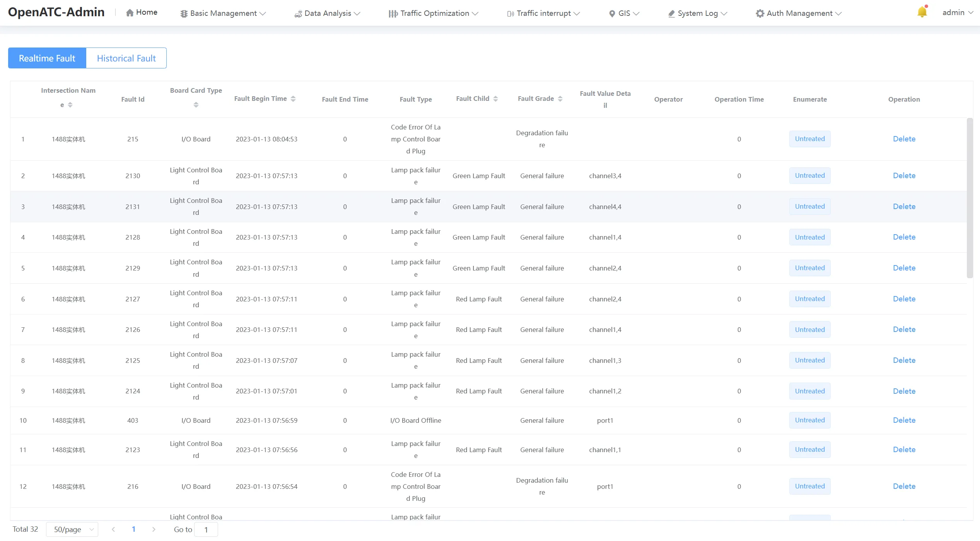Click 'Total 32' pagination text
The image size is (980, 541).
tap(25, 529)
